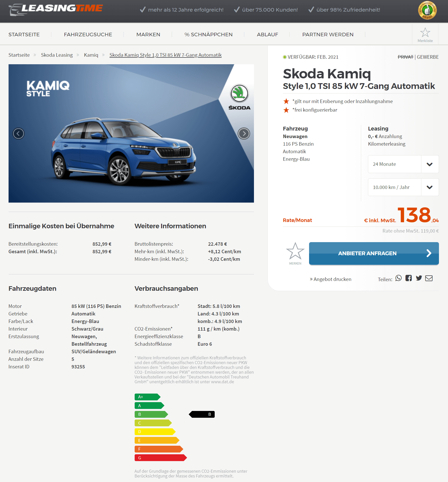Click the arrow on Anbieter anfragen button

[429, 253]
